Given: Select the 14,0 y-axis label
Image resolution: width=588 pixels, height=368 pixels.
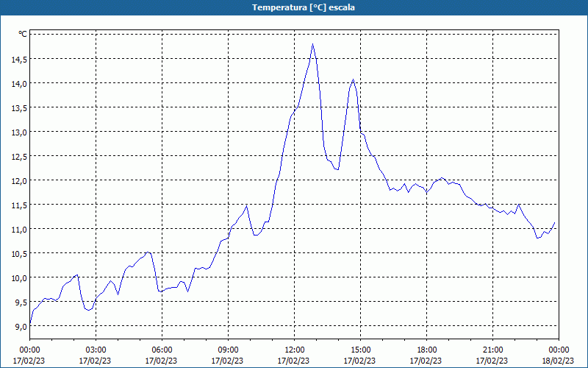Looking at the screenshot, I should coord(19,83).
